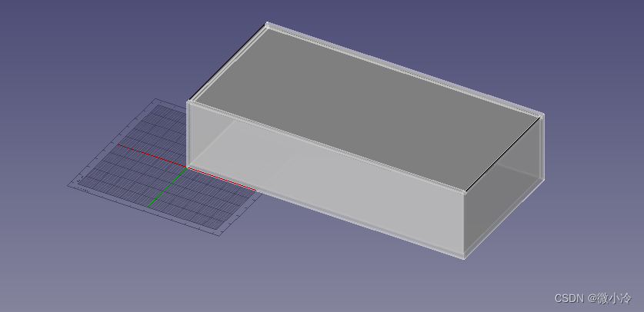Select the black edge on top right end
The image size is (644, 312).
(x=504, y=153)
